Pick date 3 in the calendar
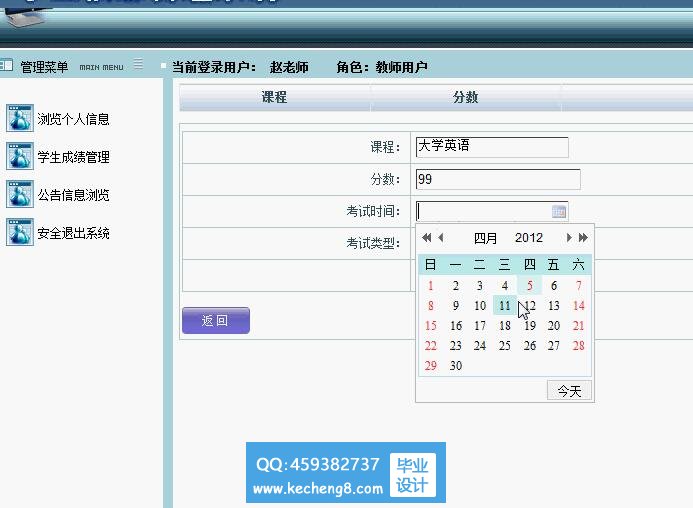Viewport: 693px width, 508px height. pos(480,286)
